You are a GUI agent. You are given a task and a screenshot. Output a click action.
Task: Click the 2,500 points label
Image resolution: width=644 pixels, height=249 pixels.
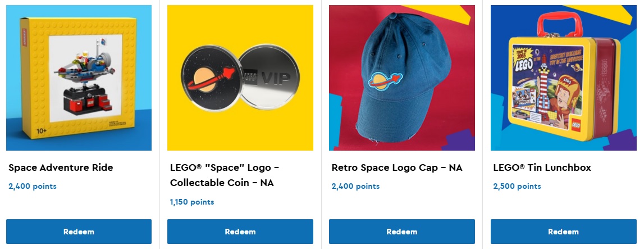coord(517,186)
